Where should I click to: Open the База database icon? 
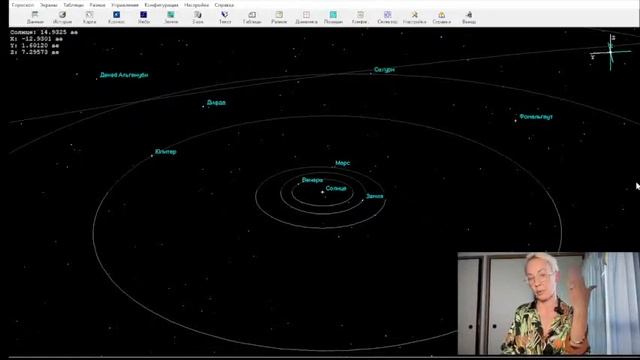[x=198, y=17]
